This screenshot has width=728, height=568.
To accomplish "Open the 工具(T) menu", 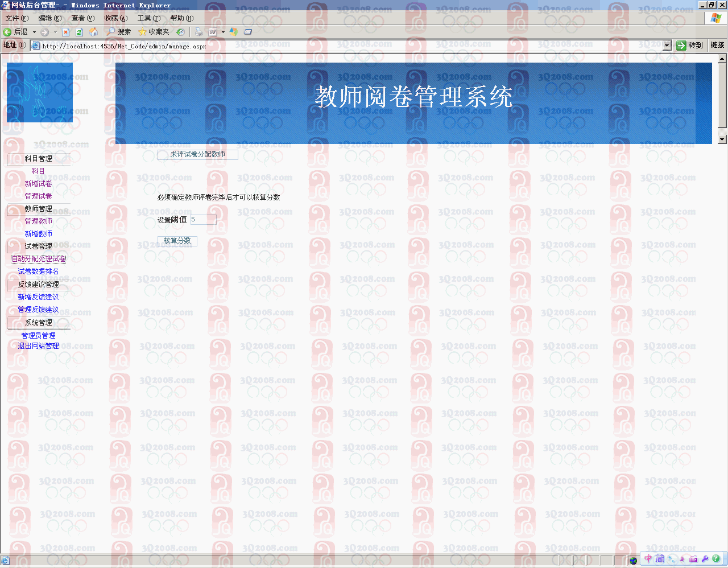I will point(149,18).
